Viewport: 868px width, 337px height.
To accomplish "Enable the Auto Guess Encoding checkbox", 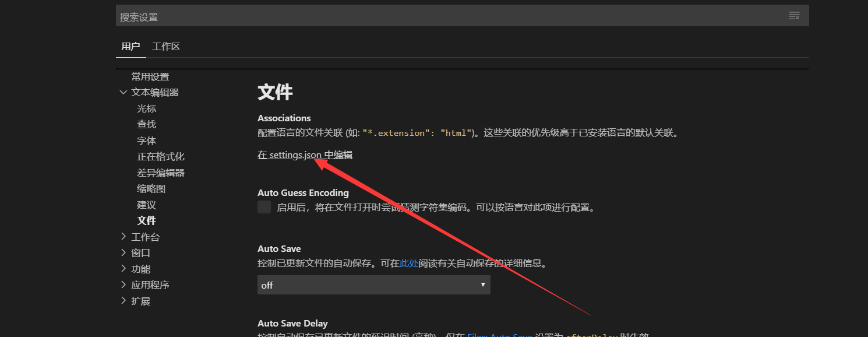I will coord(264,207).
